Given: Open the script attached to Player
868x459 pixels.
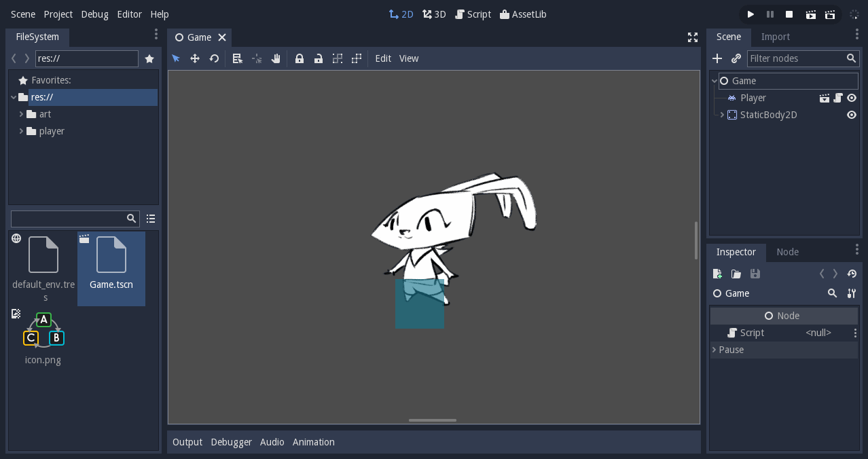Looking at the screenshot, I should (839, 97).
